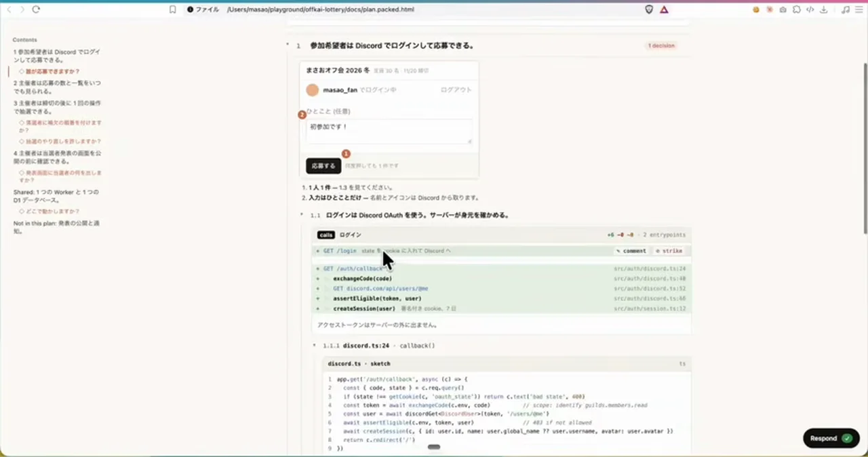Click the </> code extension icon
This screenshot has width=868, height=457.
point(810,9)
